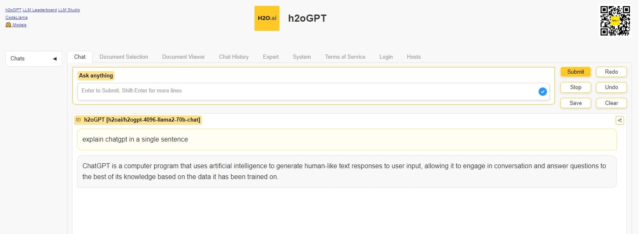Click the chat bubble icon beside model name
The height and width of the screenshot is (234, 644).
(78, 120)
